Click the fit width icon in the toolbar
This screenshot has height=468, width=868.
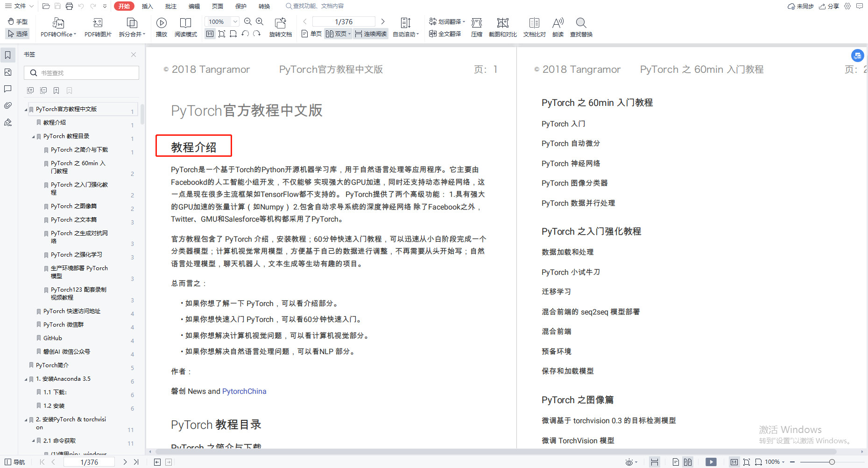tap(233, 34)
